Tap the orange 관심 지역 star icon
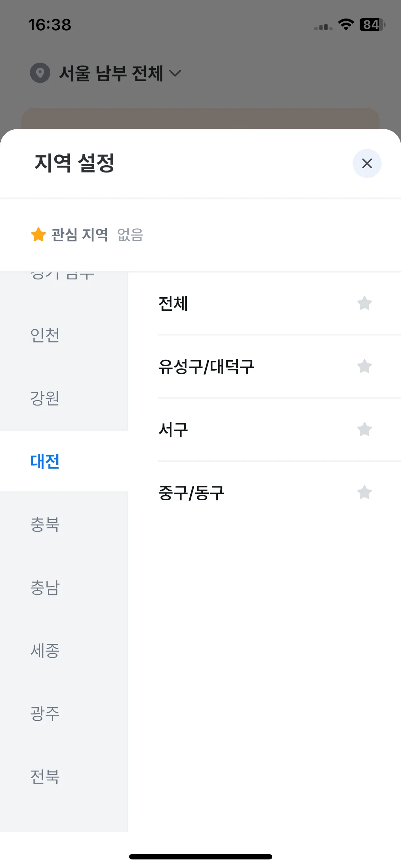The height and width of the screenshot is (868, 401). (x=38, y=234)
